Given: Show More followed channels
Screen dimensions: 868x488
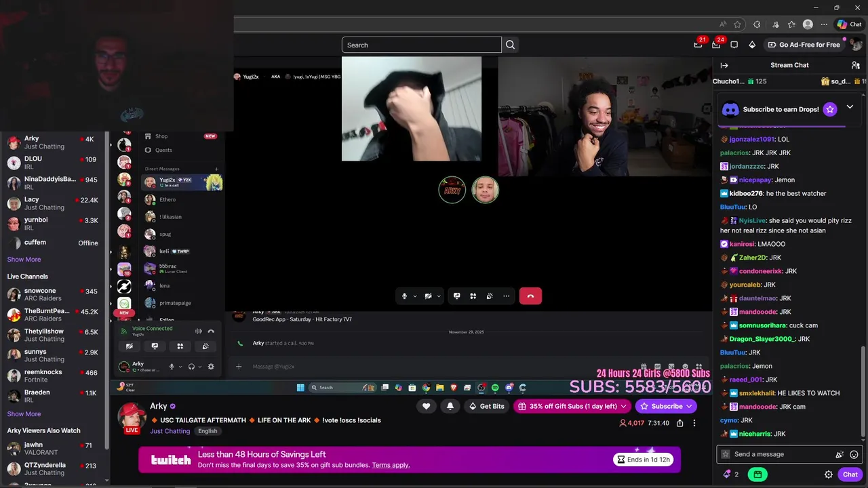Looking at the screenshot, I should (24, 260).
